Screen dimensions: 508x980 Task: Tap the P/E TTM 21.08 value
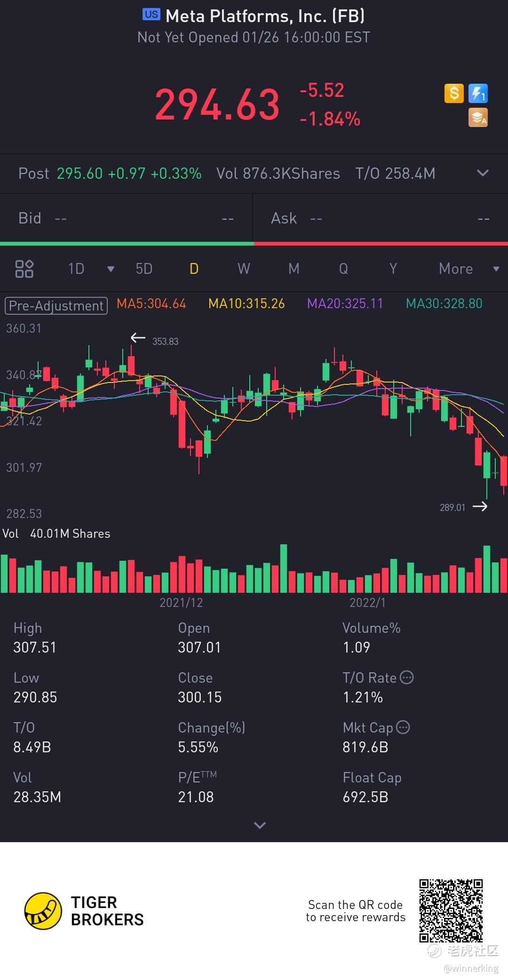point(196,797)
